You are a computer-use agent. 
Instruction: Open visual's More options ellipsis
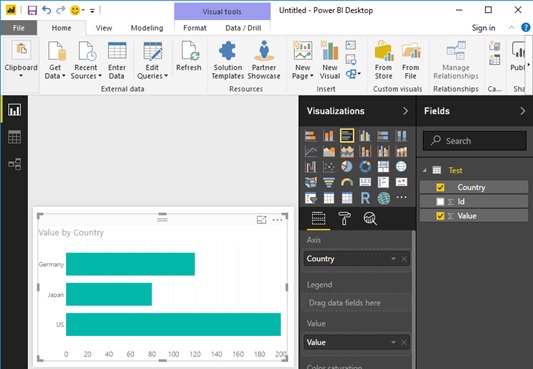pyautogui.click(x=277, y=220)
